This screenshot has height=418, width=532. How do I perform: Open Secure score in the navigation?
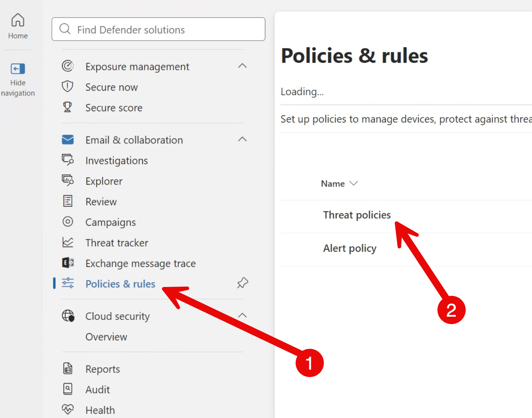[x=114, y=108]
